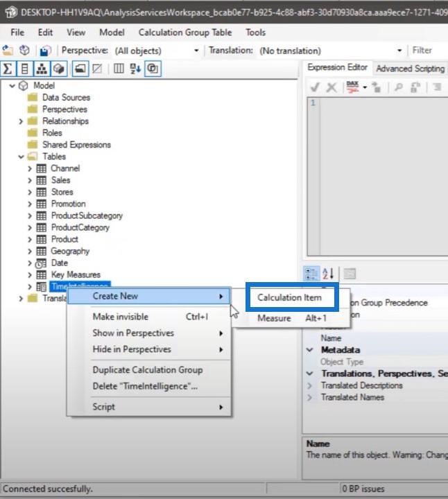Open the Translation dropdown
Image resolution: width=448 pixels, height=499 pixels.
pyautogui.click(x=399, y=51)
